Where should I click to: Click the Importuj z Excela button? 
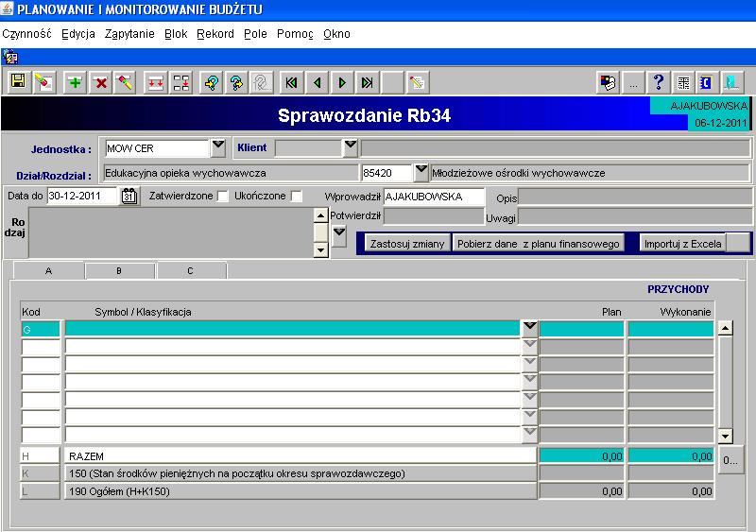pyautogui.click(x=682, y=244)
